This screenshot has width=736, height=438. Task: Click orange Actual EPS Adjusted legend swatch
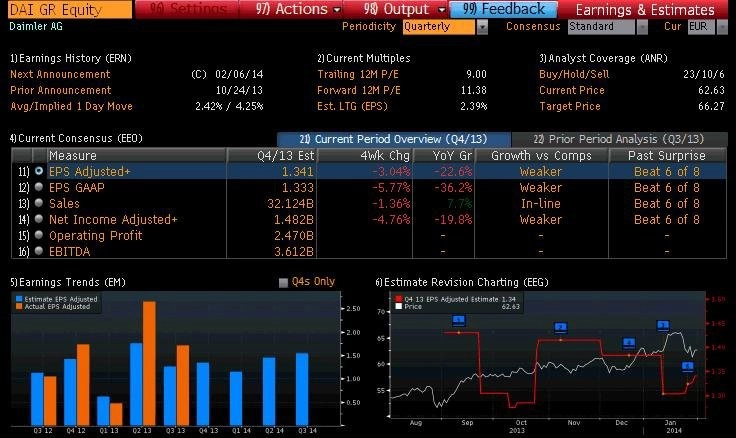pos(19,306)
